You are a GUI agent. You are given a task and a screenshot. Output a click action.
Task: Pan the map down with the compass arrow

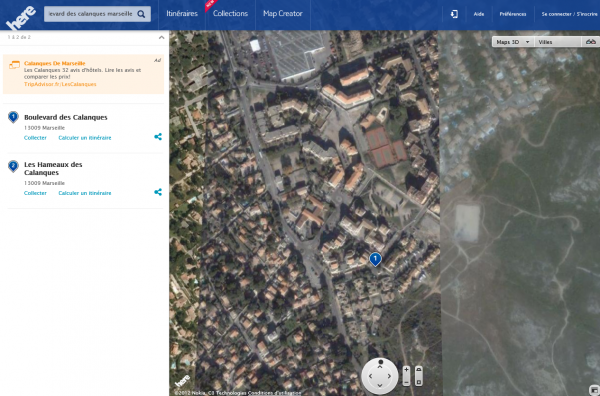pyautogui.click(x=380, y=385)
